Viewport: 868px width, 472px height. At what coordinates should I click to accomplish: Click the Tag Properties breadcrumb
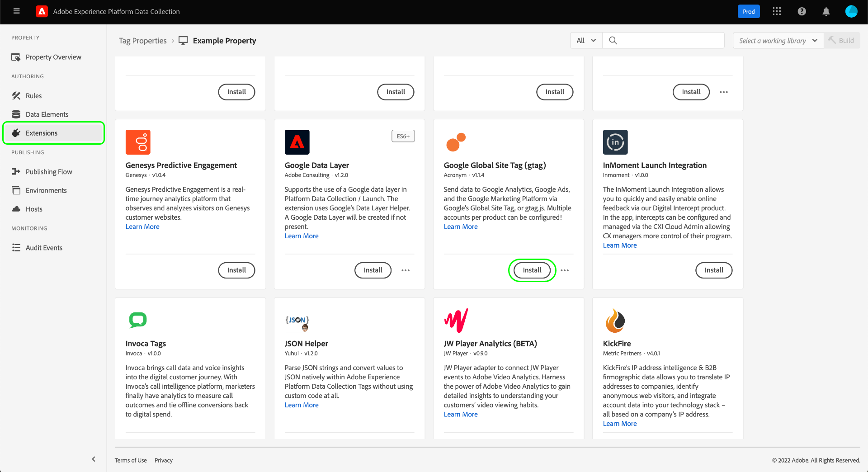pos(142,41)
